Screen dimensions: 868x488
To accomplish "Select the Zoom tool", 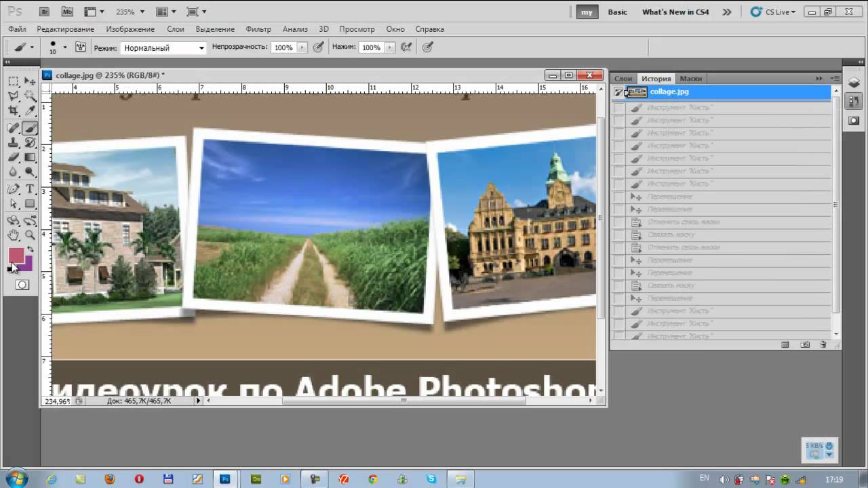I will coord(30,235).
